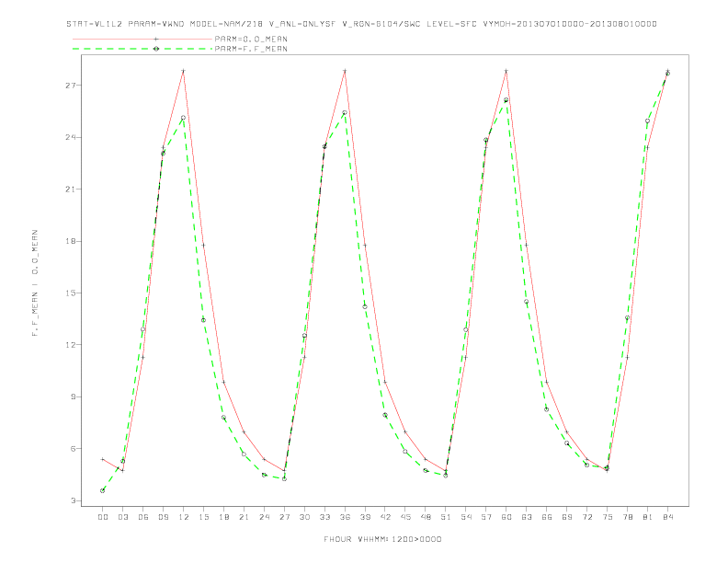
Task: Click the red peak data point at hour 12
Action: pyautogui.click(x=184, y=71)
